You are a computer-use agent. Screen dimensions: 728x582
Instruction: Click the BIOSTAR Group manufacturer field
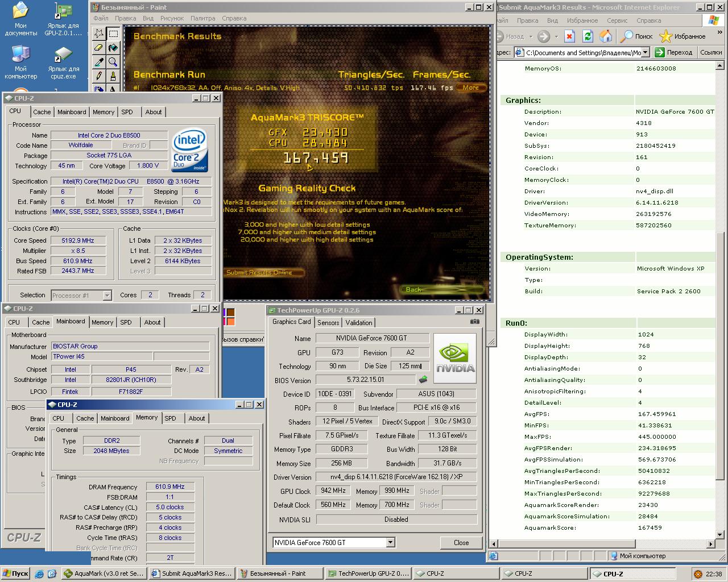[130, 346]
